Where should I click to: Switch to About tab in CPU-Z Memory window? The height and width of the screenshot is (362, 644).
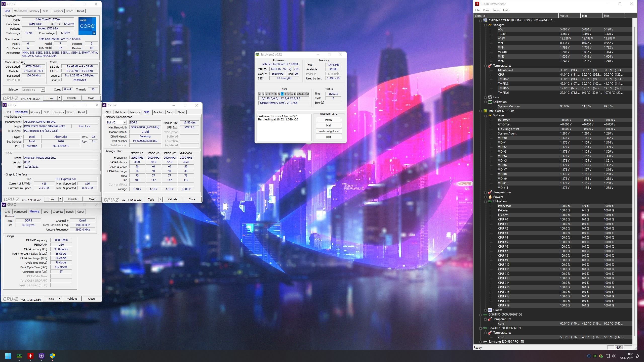[x=80, y=212]
